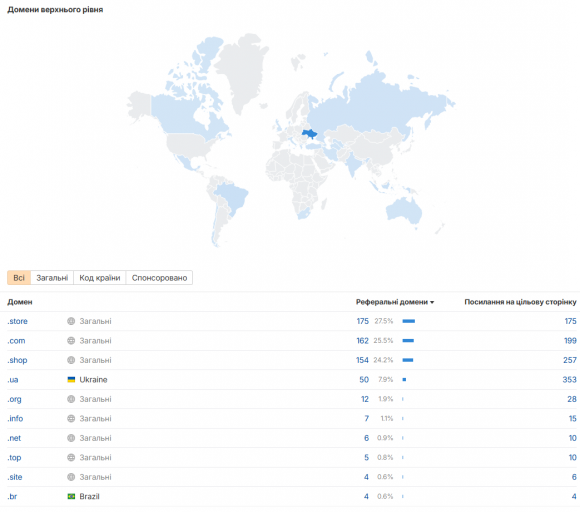This screenshot has height=512, width=580.
Task: Open the .store domain link
Action: click(17, 321)
